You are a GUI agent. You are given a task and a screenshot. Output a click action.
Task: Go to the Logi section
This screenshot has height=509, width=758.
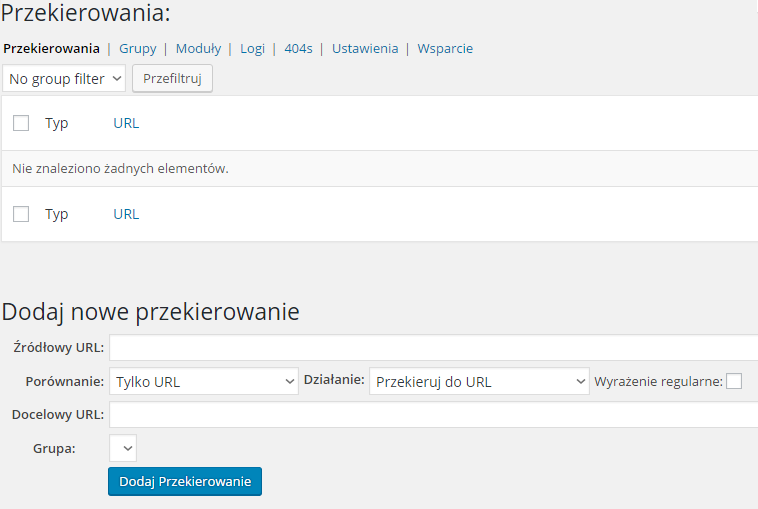pyautogui.click(x=252, y=49)
